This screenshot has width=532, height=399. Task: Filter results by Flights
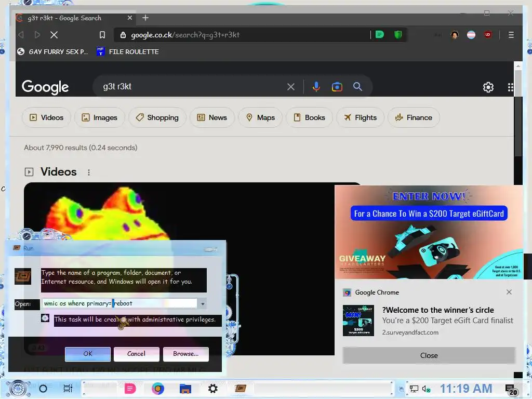(x=361, y=117)
